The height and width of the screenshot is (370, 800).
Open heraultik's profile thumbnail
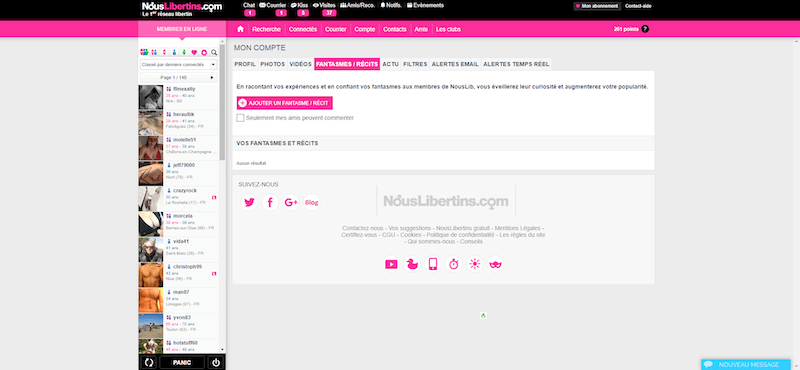click(x=151, y=122)
